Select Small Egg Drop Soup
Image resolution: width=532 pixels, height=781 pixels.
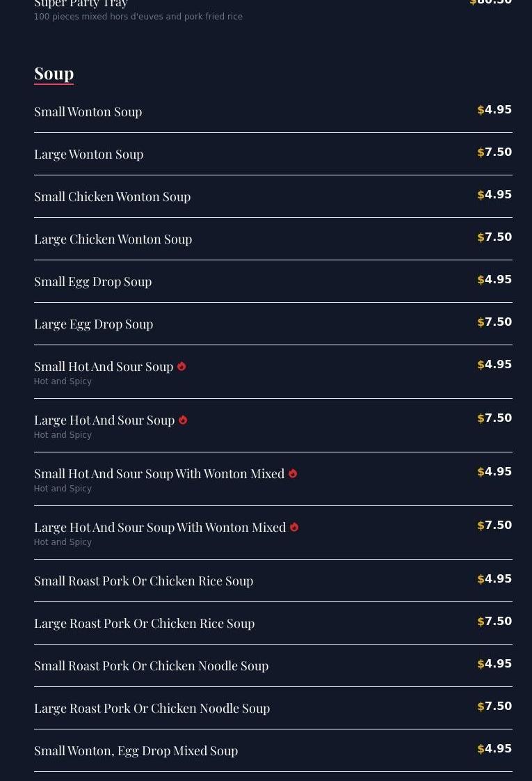click(x=92, y=281)
